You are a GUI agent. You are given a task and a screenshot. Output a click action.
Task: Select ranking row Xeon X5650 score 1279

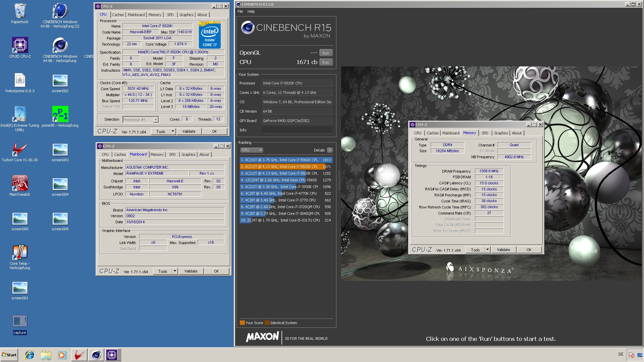(x=286, y=180)
